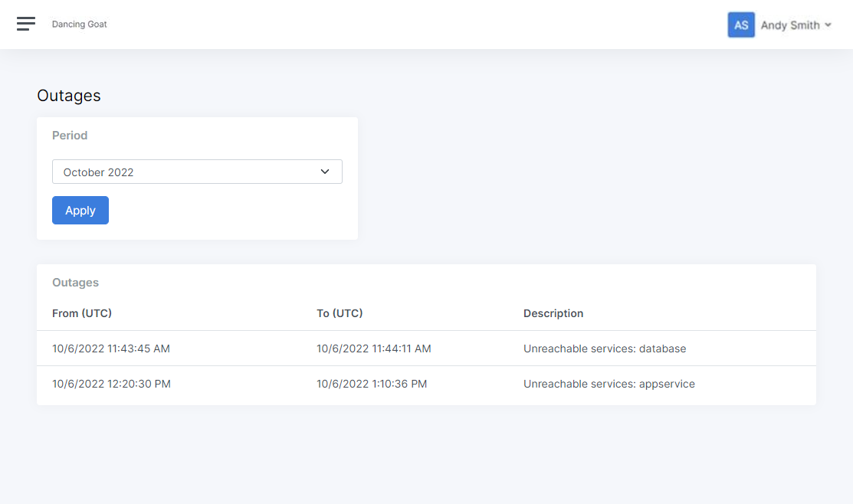Click the Outages table card title
This screenshot has width=853, height=504.
(x=75, y=283)
